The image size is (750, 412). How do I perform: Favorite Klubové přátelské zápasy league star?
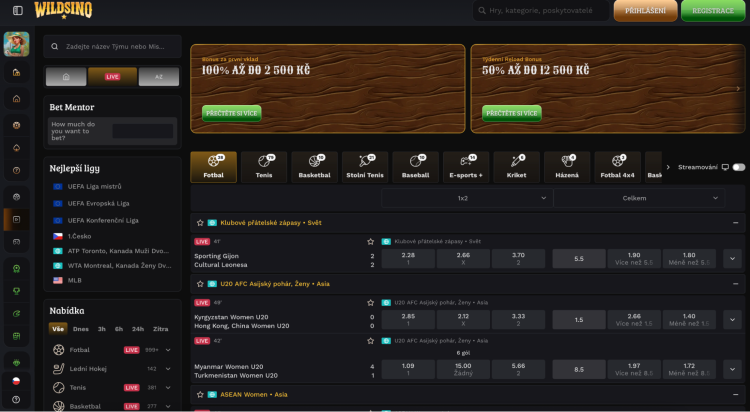pos(200,223)
